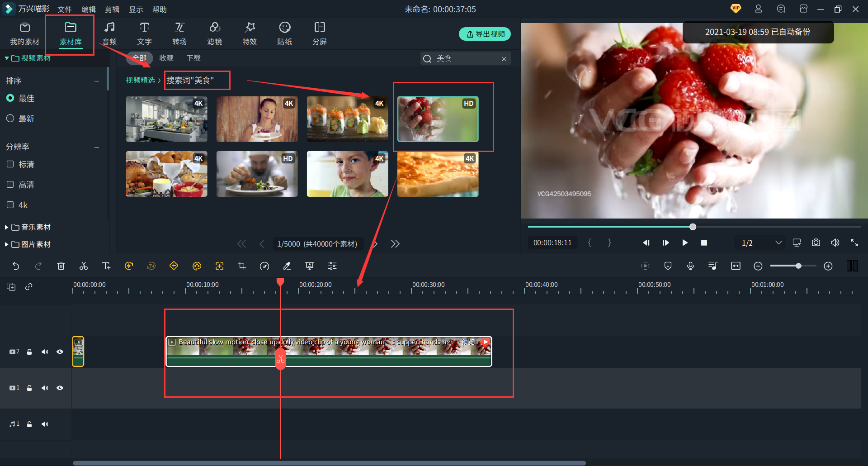Open the 剪辑 menu
Screen dimensions: 868x466
[x=112, y=10]
